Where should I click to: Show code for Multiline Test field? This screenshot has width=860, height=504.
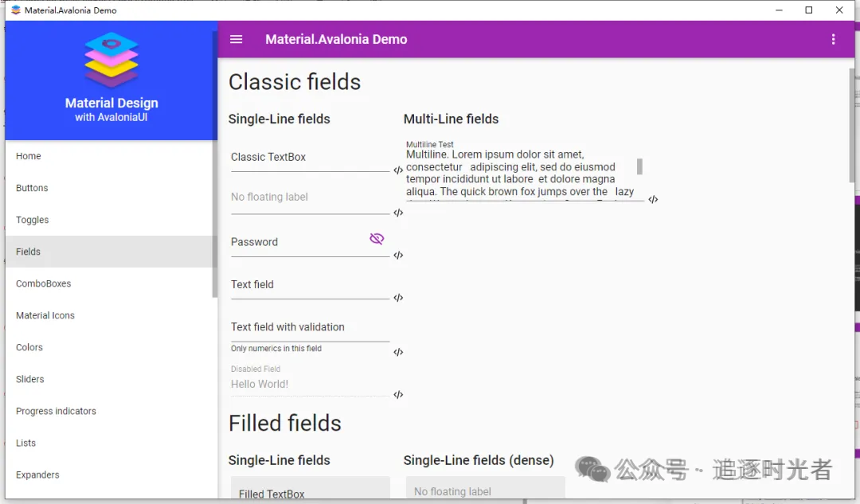(653, 200)
